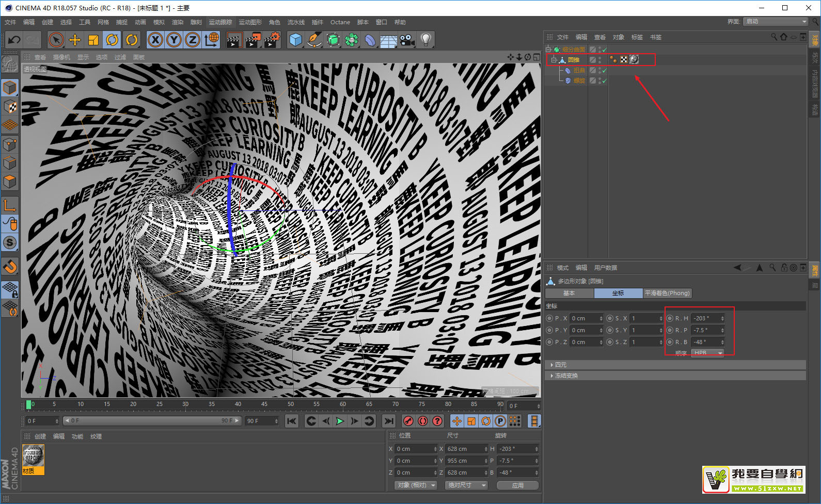
Task: Toggle the X axis lock
Action: pos(155,40)
